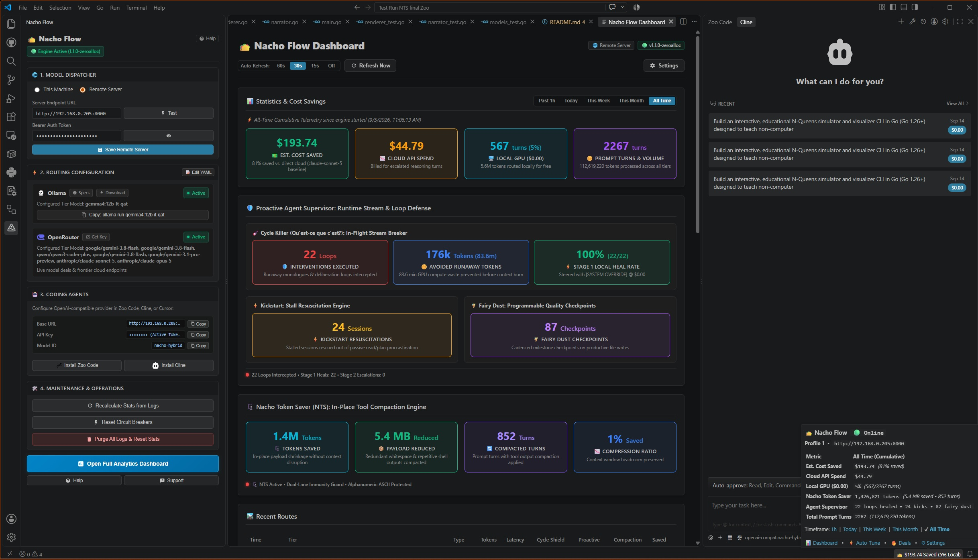Select Remote Server radio option
This screenshot has width=978, height=560.
[x=82, y=90]
